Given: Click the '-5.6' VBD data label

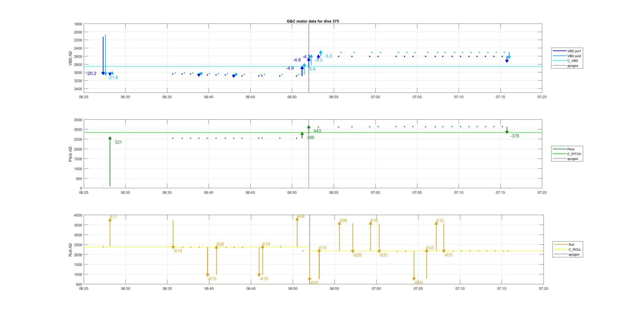Looking at the screenshot, I should click(x=311, y=69).
